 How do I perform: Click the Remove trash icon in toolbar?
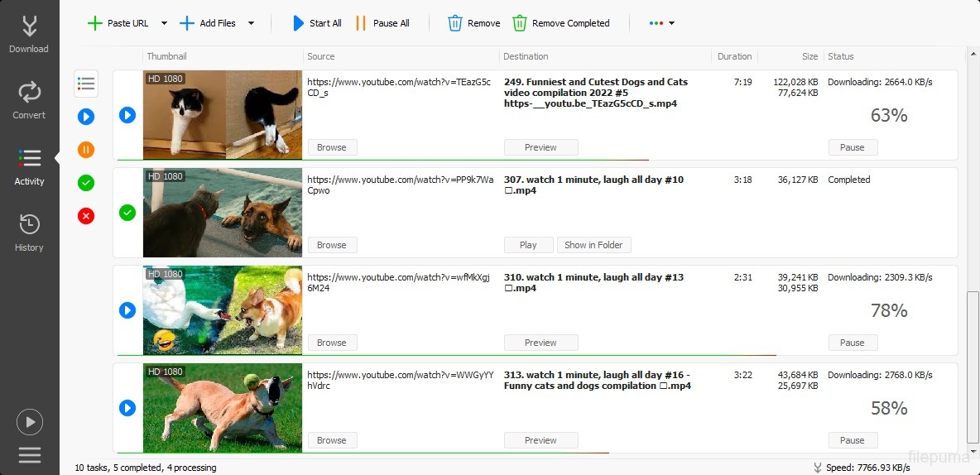pyautogui.click(x=455, y=23)
